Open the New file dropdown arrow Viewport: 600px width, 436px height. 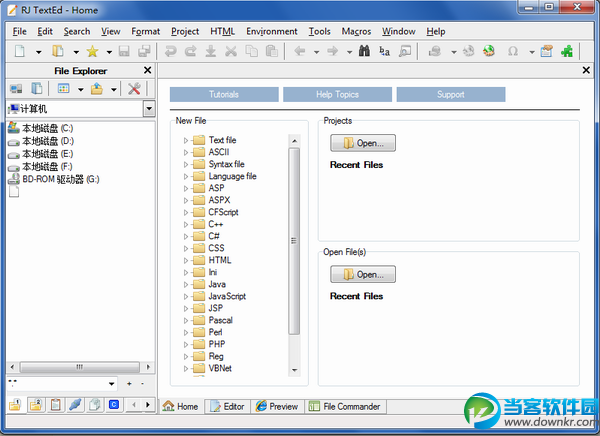coord(38,52)
